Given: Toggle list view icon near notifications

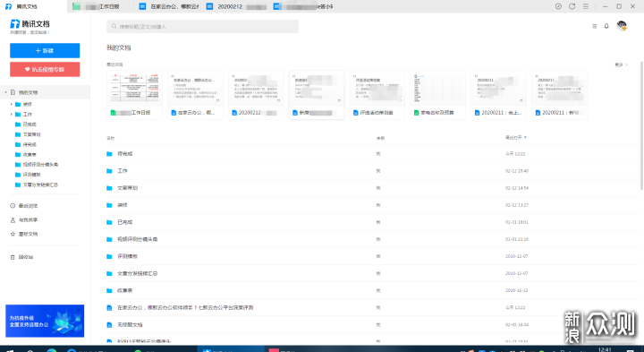Looking at the screenshot, I should click(x=594, y=26).
